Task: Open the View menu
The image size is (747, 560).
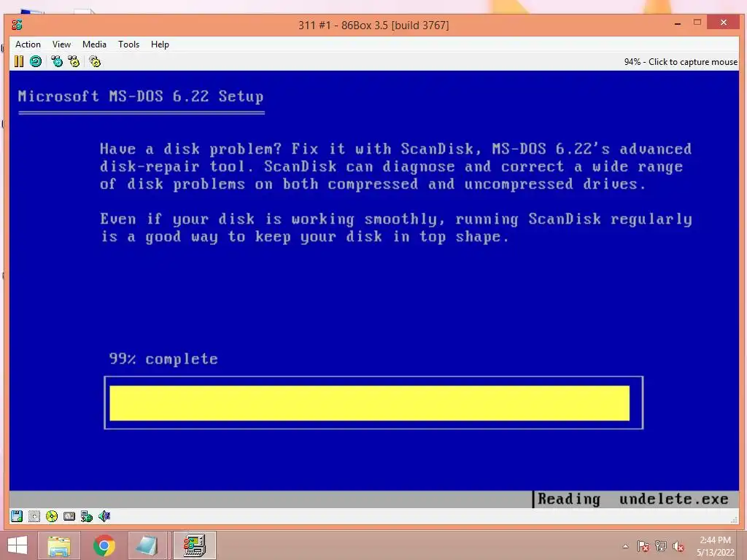Action: [x=61, y=44]
